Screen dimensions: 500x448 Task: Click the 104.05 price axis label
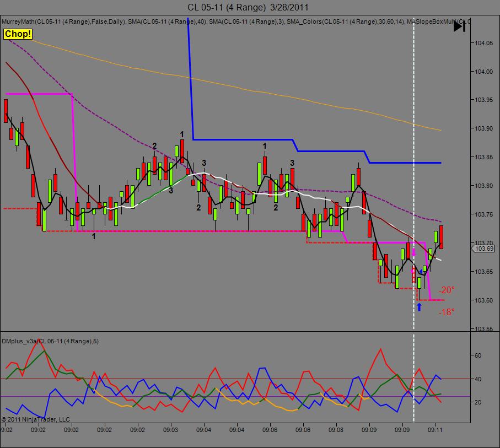coord(483,43)
